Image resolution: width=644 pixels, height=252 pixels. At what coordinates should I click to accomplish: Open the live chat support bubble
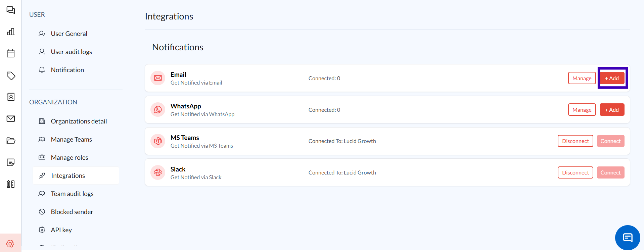(628, 238)
